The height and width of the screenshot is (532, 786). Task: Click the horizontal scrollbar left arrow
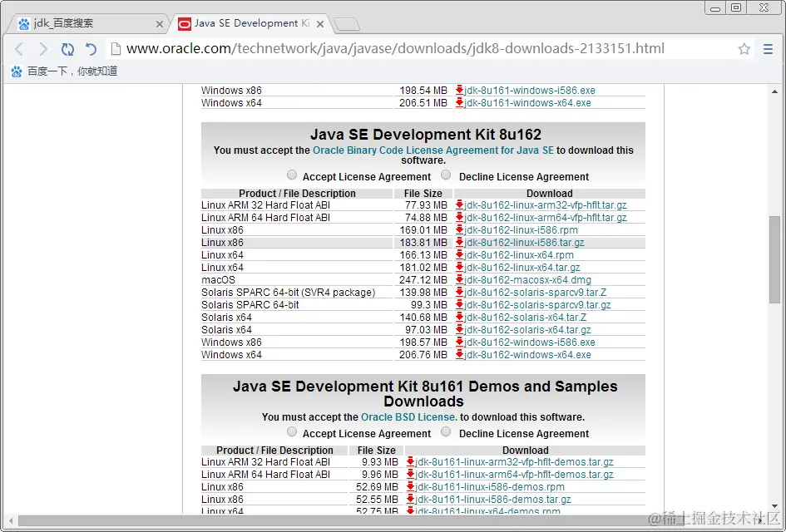tap(11, 521)
